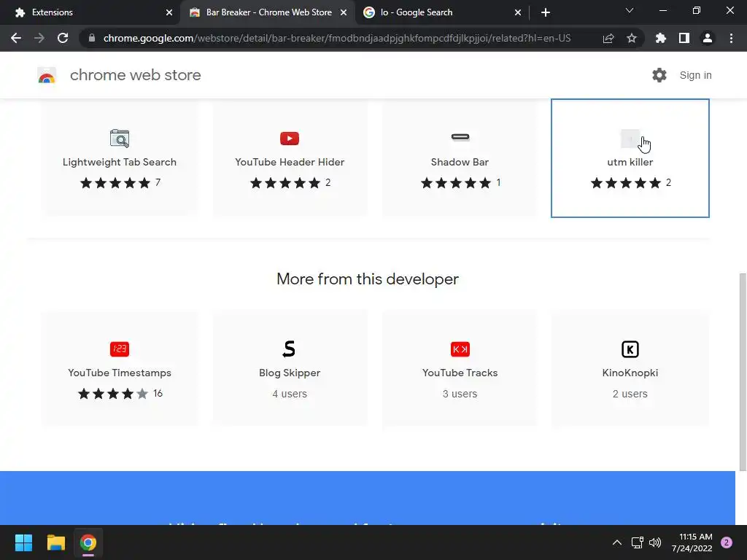
Task: Open the volume control in system tray
Action: (655, 542)
